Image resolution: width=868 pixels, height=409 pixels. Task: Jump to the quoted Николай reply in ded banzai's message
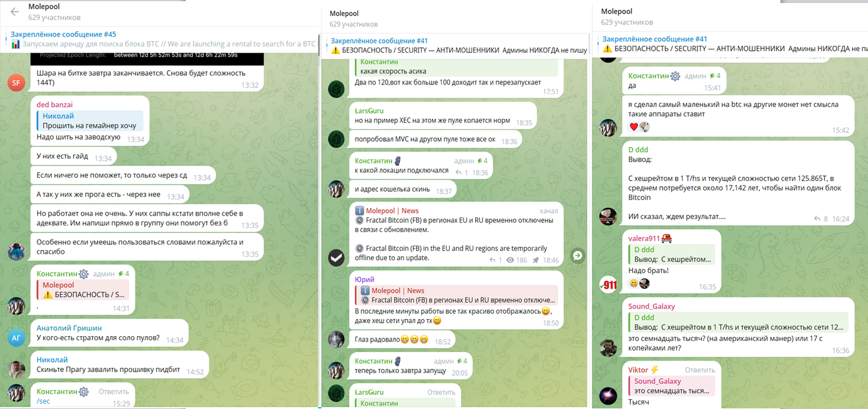90,121
